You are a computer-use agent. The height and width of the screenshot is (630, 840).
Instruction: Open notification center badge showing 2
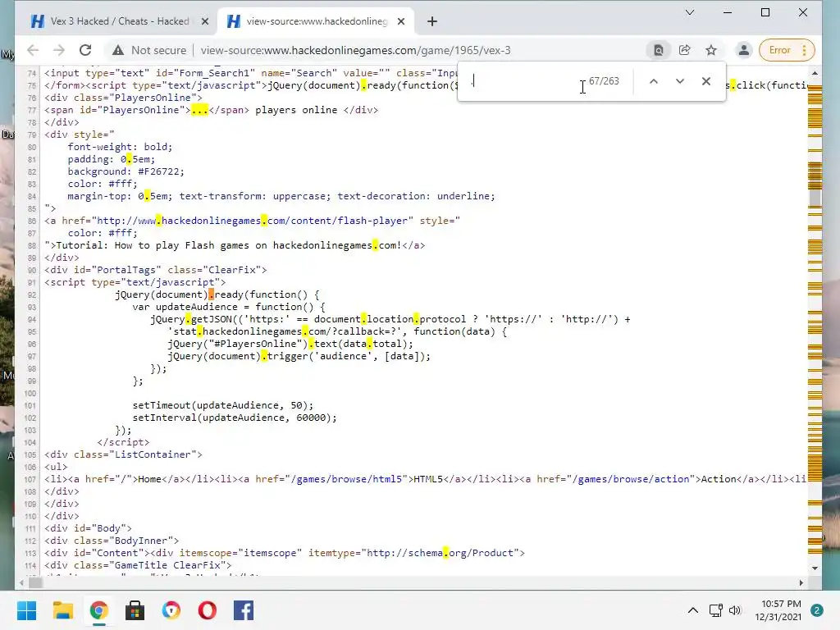817,610
